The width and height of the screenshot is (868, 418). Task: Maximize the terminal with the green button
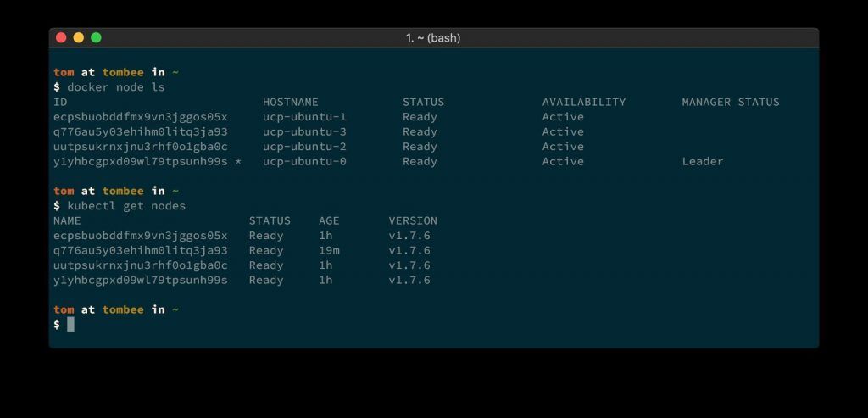[96, 37]
